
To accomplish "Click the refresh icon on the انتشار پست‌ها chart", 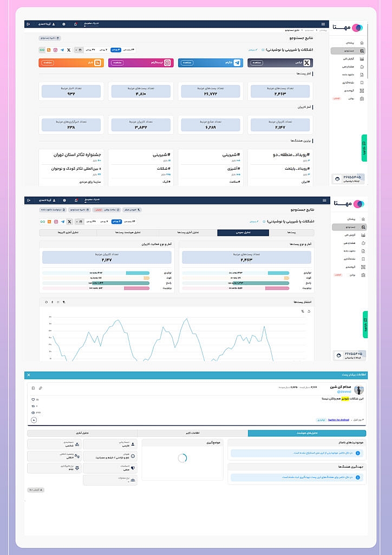I will click(x=308, y=311).
